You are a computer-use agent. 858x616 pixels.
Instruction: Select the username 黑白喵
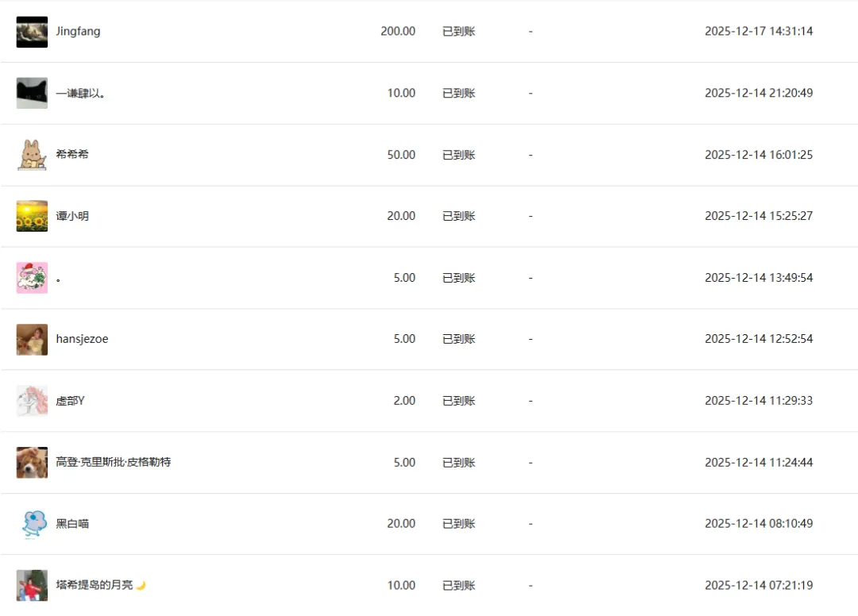tap(72, 524)
